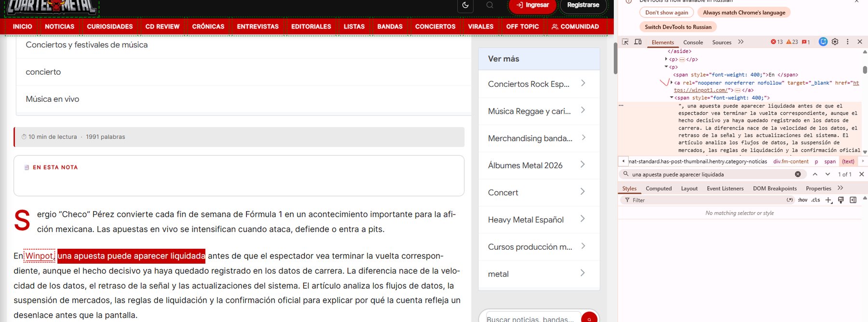
Task: Select the div.fm-content breadcrumb
Action: pos(791,161)
